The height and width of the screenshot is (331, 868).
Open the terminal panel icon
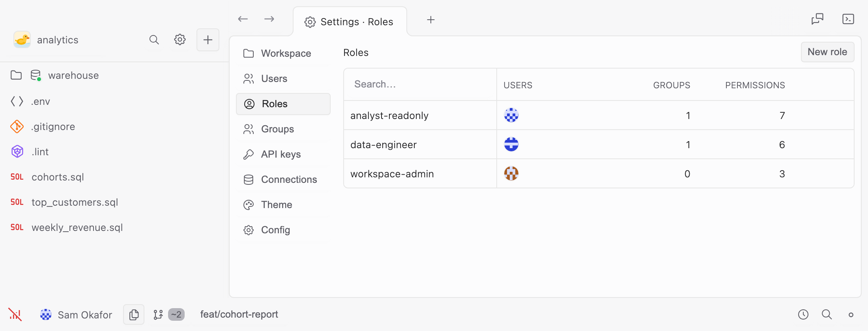click(848, 19)
